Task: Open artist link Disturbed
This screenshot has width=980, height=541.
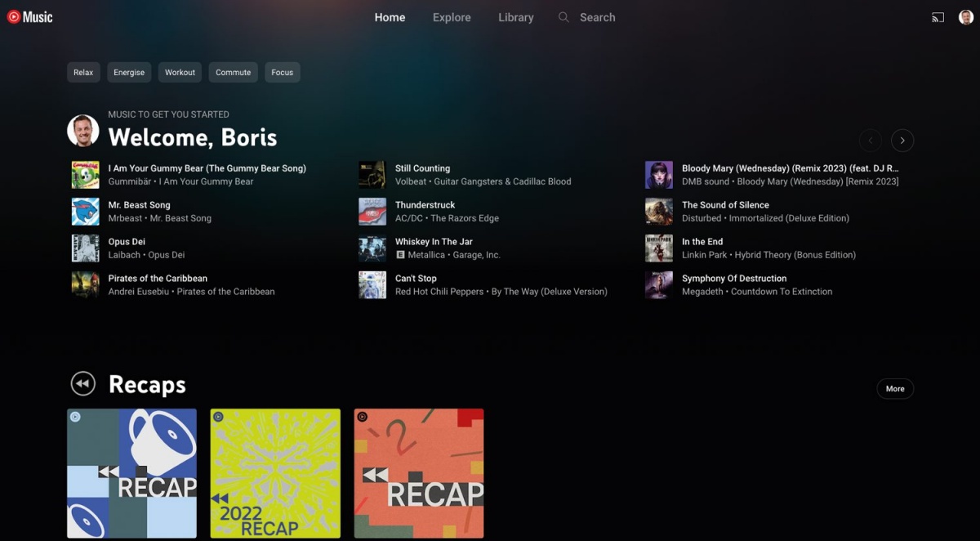Action: 702,218
